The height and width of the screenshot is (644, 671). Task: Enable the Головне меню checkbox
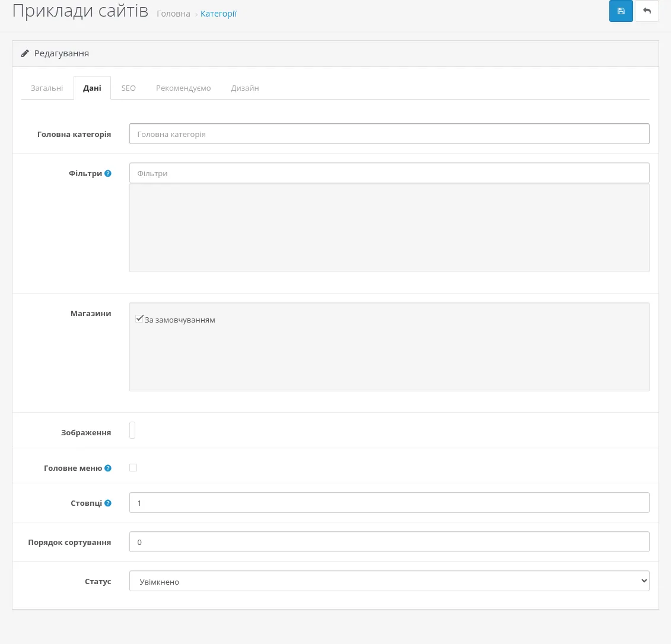tap(133, 468)
